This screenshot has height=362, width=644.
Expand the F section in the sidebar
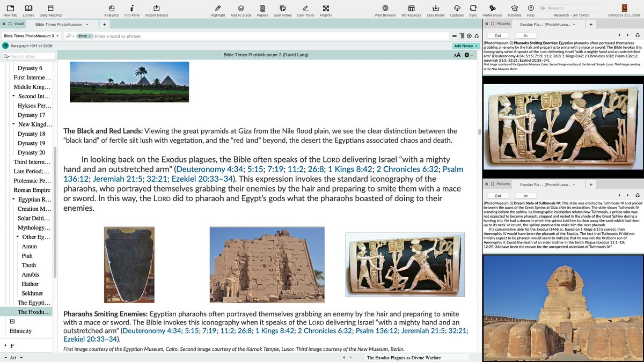pos(6,345)
